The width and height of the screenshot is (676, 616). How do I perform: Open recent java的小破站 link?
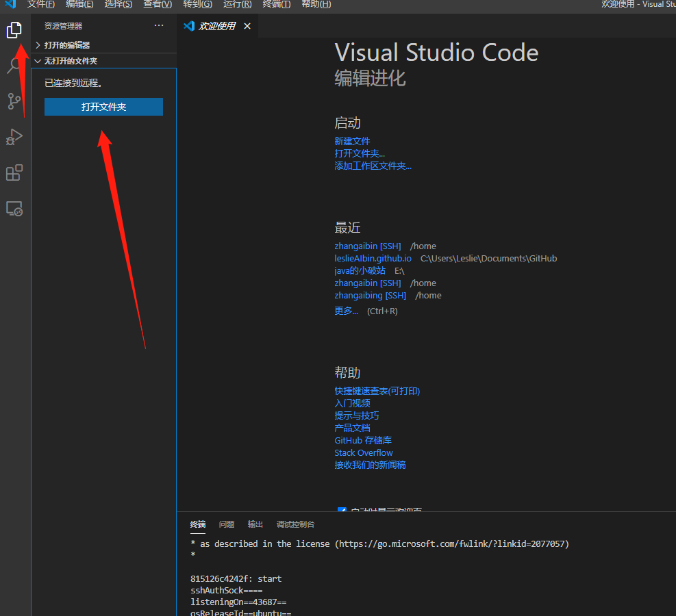pos(360,270)
